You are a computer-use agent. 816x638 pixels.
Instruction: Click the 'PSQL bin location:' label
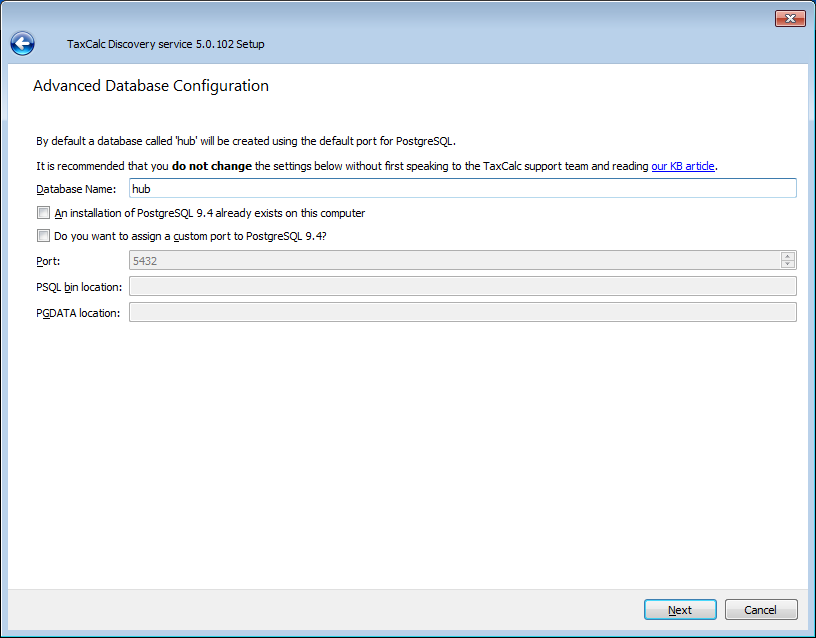coord(78,288)
